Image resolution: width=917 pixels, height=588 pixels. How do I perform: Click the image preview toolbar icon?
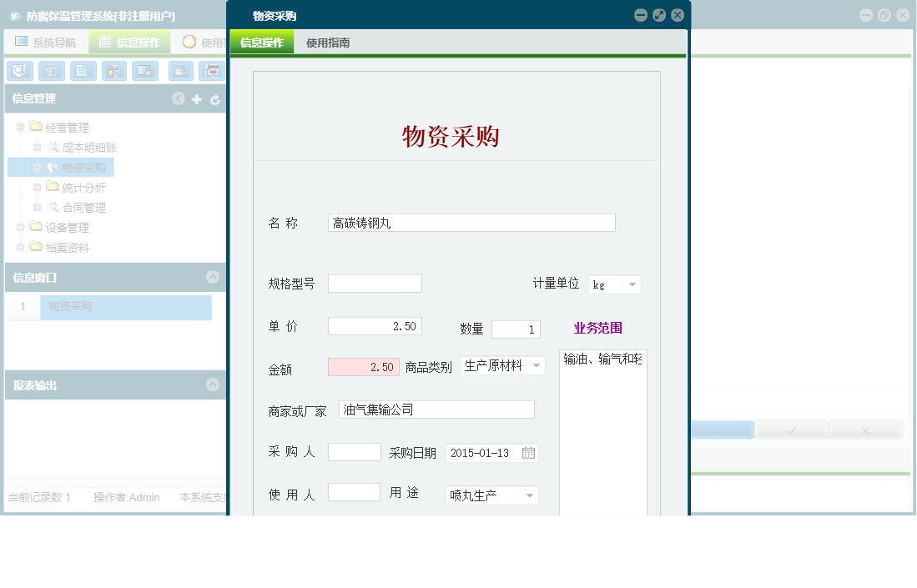146,71
